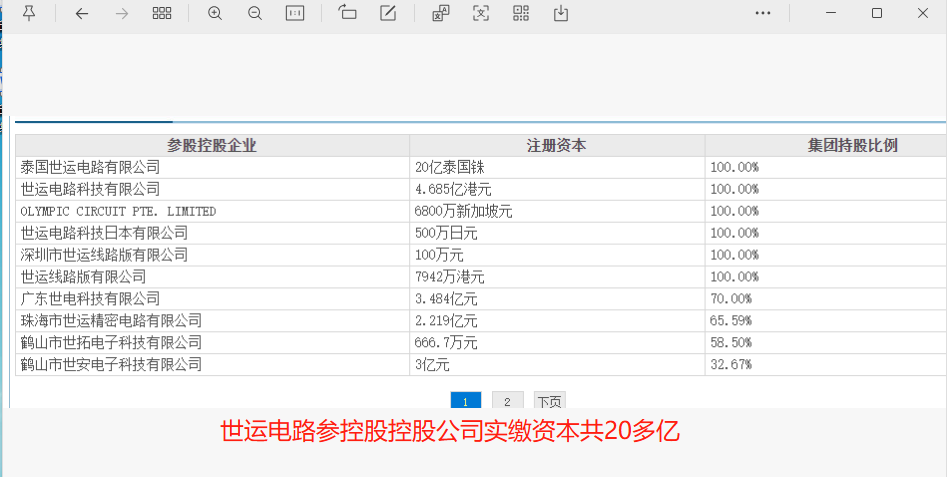The height and width of the screenshot is (477, 947).
Task: Click the 6800万新加坡元 capital value
Action: 463,211
